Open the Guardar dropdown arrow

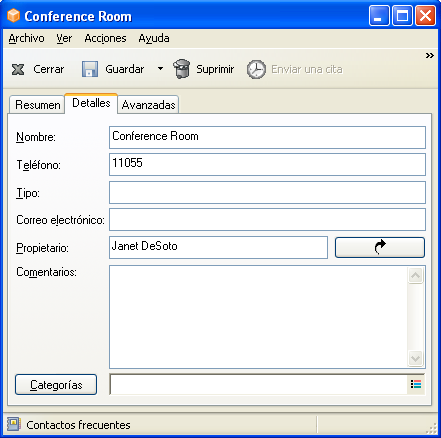click(160, 69)
